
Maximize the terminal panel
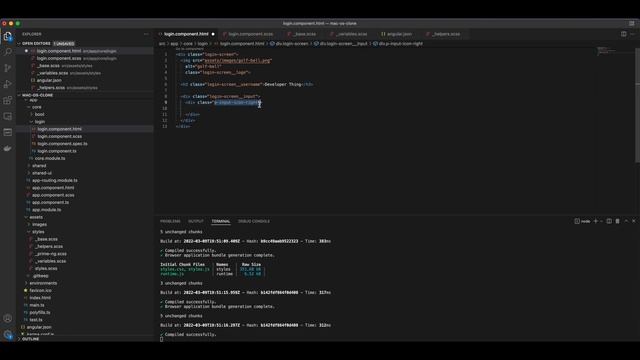626,221
